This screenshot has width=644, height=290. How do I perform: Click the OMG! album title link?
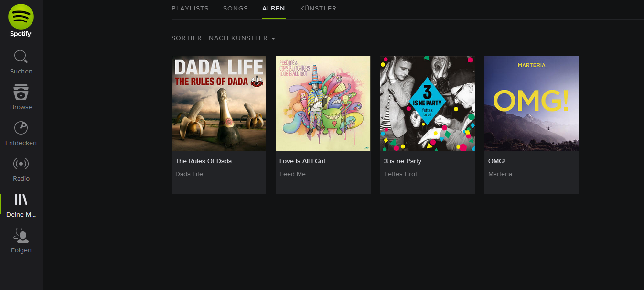tap(497, 161)
